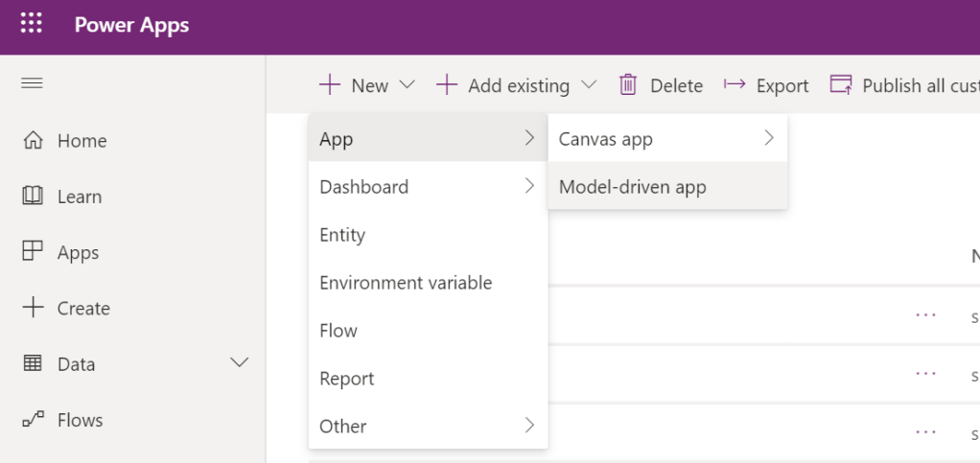The image size is (980, 463).
Task: Click the Learn book icon
Action: (x=33, y=197)
